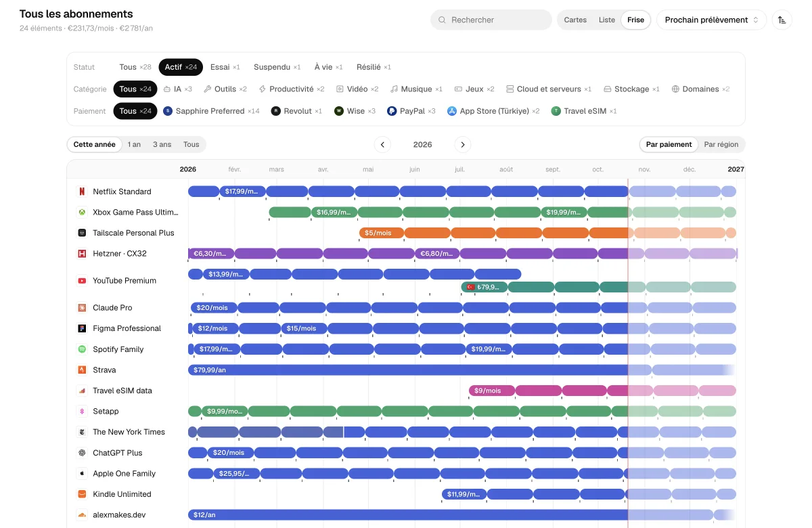Select the 3 ans time range

click(162, 144)
